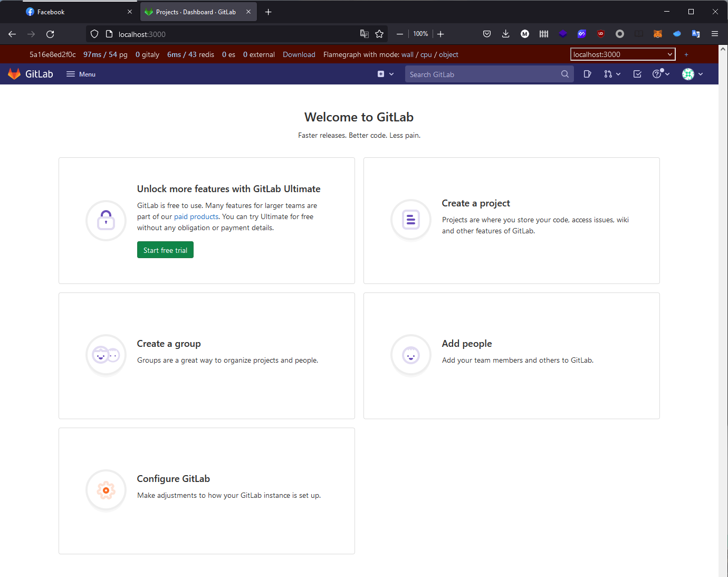Viewport: 728px width, 577px height.
Task: Click the padlock icon on the Ultimate card
Action: click(106, 221)
